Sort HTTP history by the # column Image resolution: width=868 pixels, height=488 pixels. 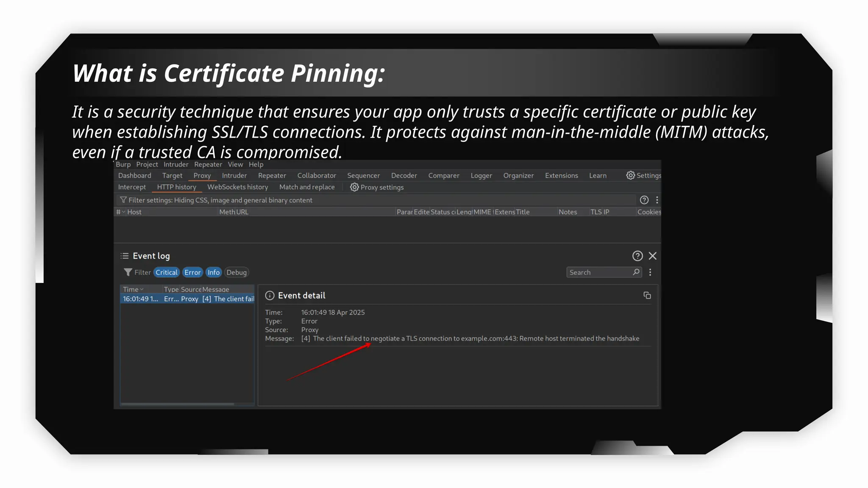pyautogui.click(x=120, y=212)
